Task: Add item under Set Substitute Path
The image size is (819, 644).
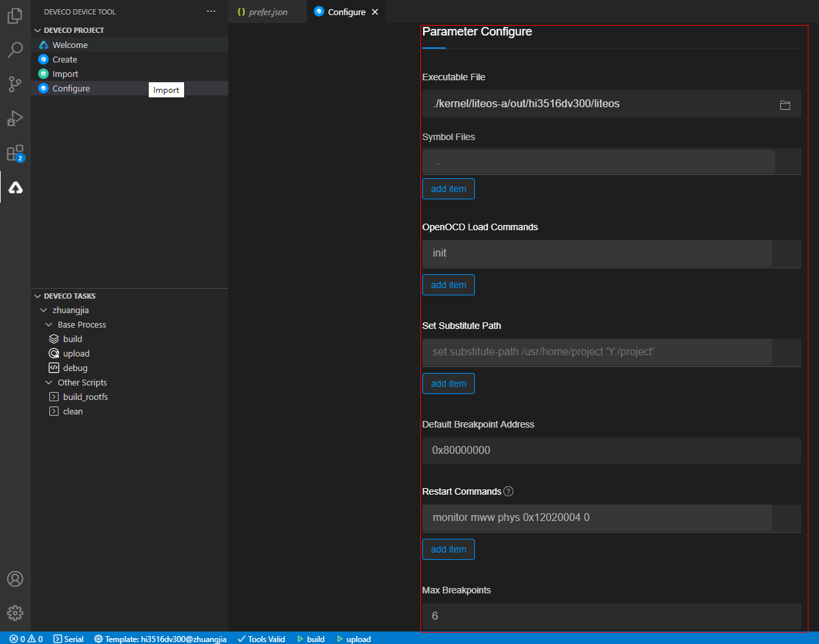Action: (449, 384)
